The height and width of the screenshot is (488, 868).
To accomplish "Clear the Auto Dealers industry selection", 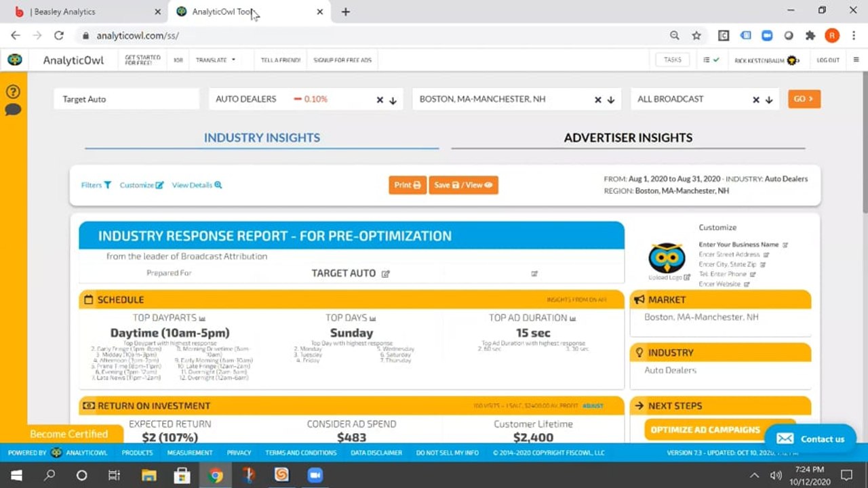I will [x=380, y=100].
